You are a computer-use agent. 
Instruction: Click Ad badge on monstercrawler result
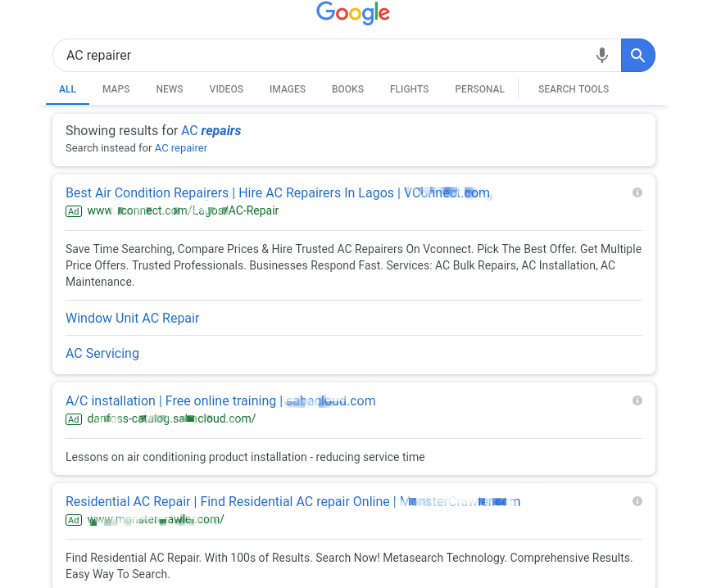[74, 520]
